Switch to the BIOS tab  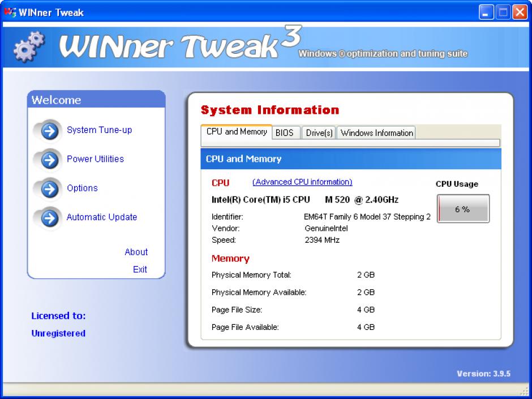point(285,133)
